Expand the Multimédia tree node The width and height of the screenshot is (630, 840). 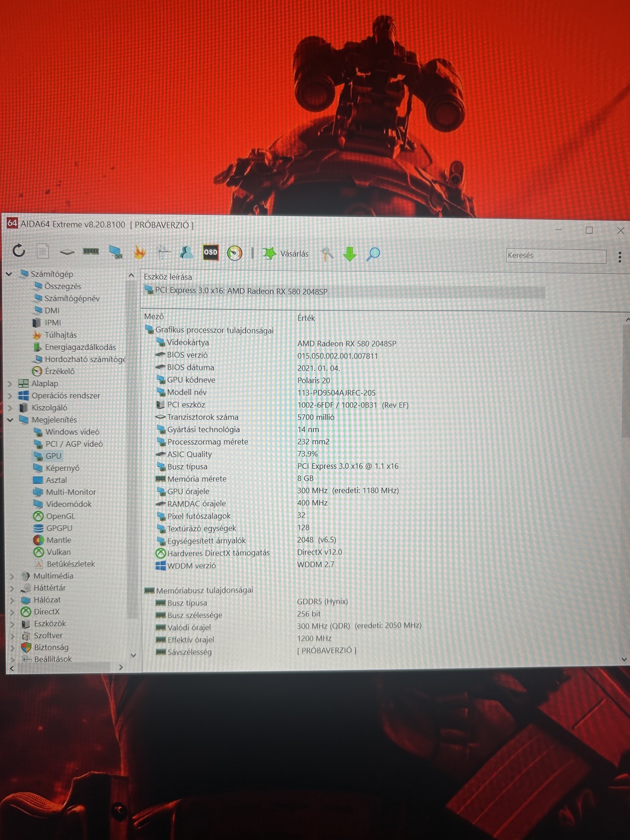click(x=12, y=576)
